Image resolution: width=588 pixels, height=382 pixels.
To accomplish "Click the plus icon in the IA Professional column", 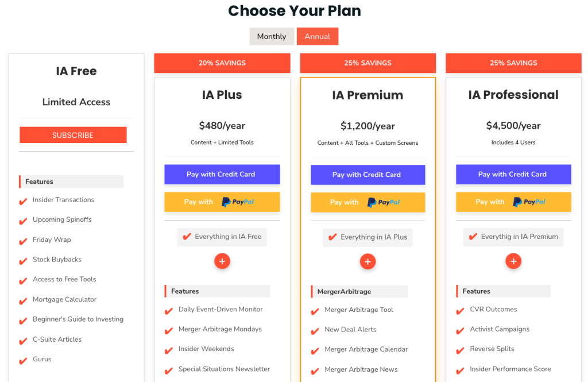I will click(x=513, y=261).
